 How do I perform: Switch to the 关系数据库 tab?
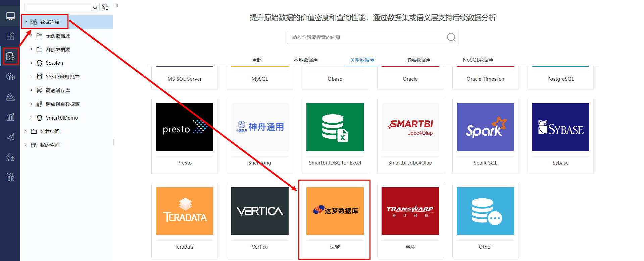coord(362,60)
